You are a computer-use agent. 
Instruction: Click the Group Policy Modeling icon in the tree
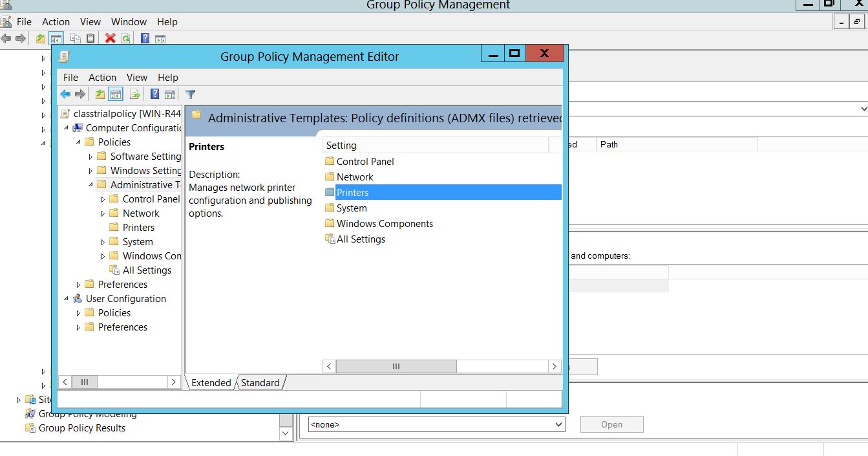(x=30, y=413)
